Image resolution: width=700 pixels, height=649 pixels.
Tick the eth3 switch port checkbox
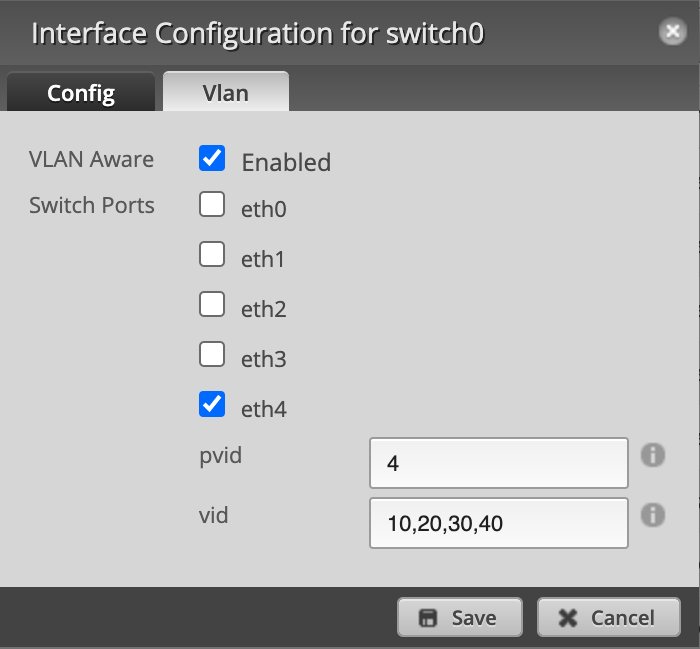(212, 354)
